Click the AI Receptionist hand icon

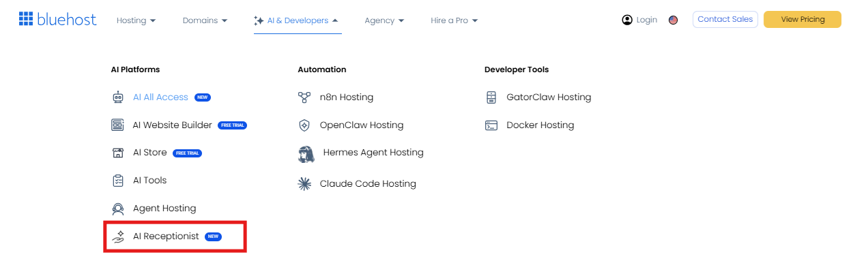coord(118,237)
